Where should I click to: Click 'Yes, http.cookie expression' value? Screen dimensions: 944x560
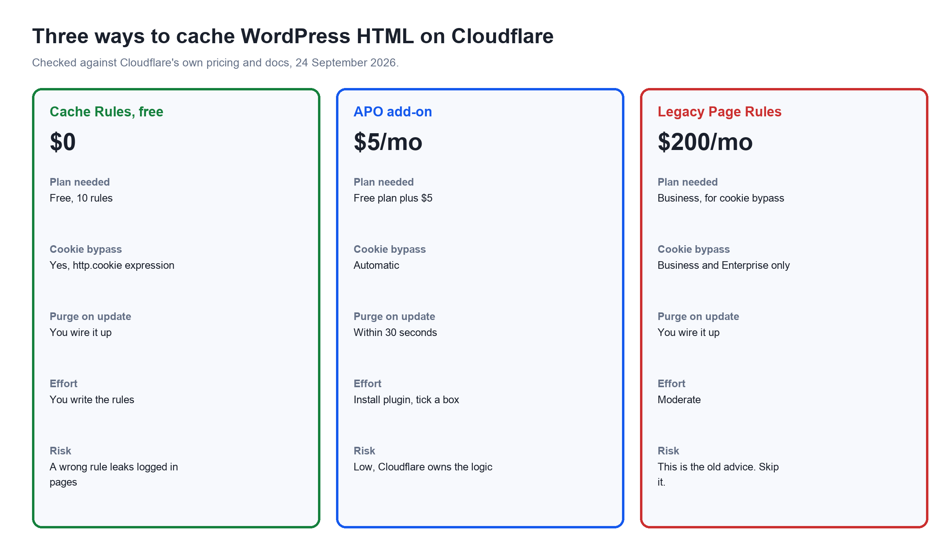point(112,265)
